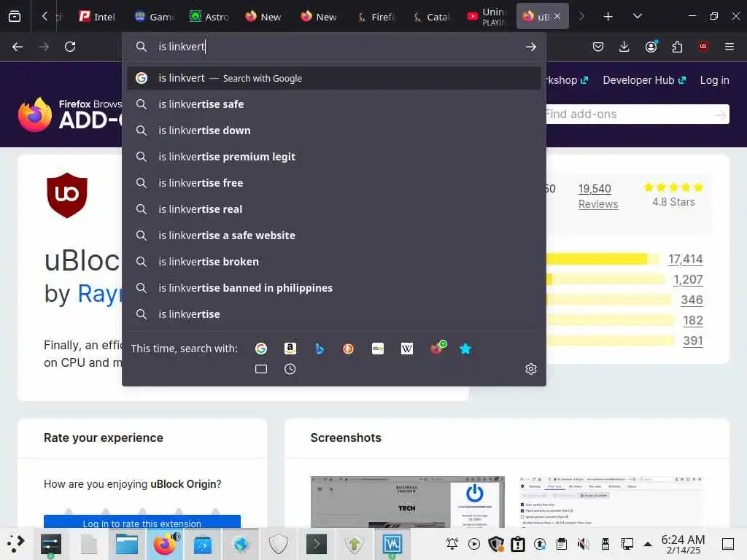
Task: Choose 'is linkvert — Search with Google'
Action: 334,78
